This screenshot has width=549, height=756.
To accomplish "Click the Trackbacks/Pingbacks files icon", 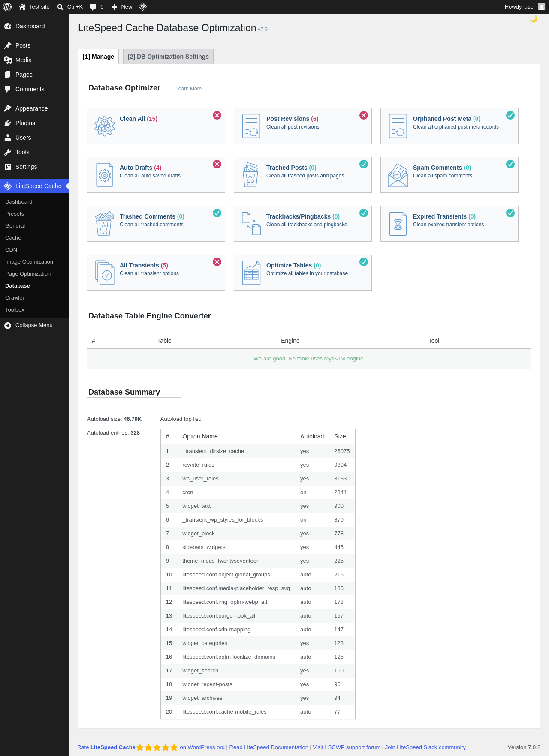I will 251,224.
